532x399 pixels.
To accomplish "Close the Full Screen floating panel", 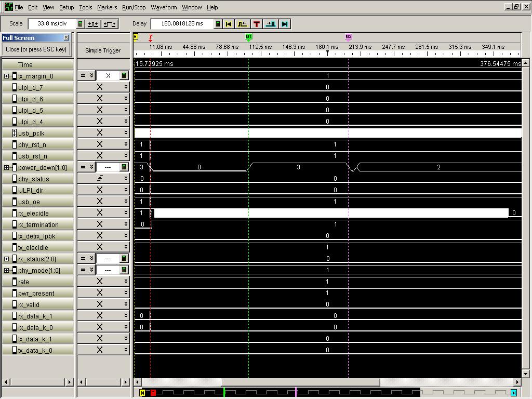I will tap(66, 37).
